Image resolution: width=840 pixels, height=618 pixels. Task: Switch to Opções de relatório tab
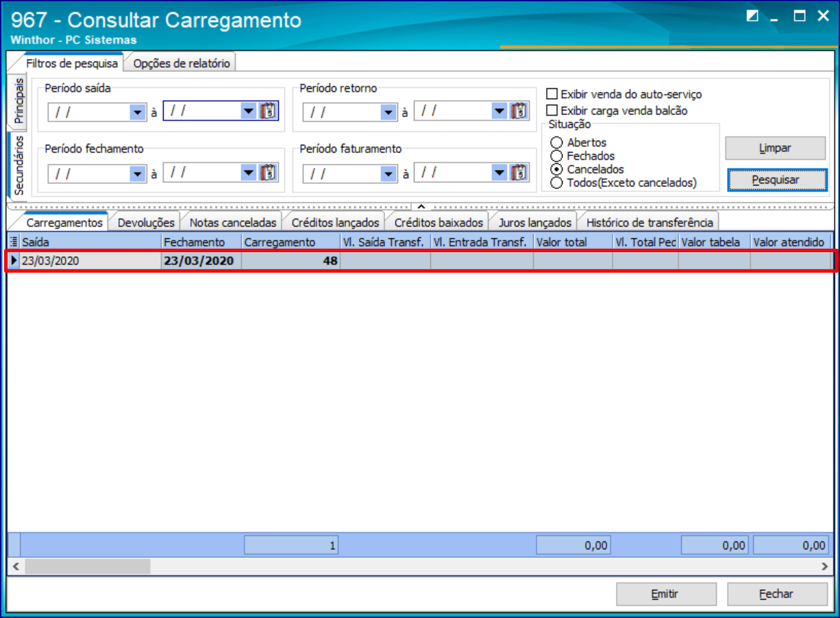tap(182, 63)
